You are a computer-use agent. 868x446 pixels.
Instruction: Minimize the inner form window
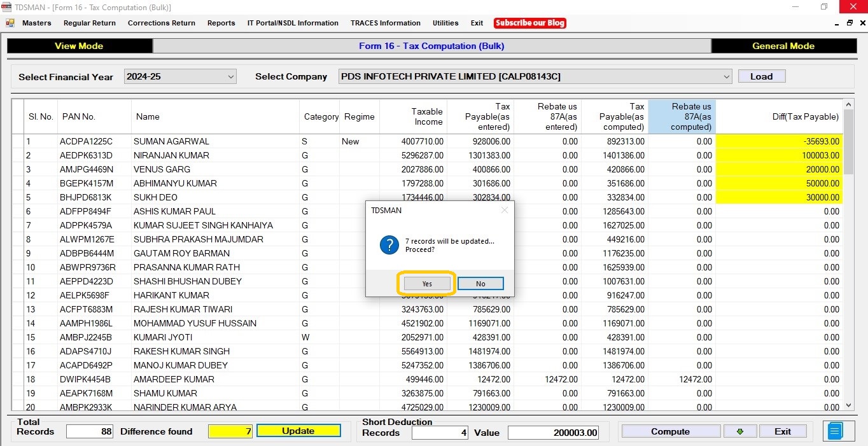(x=837, y=23)
